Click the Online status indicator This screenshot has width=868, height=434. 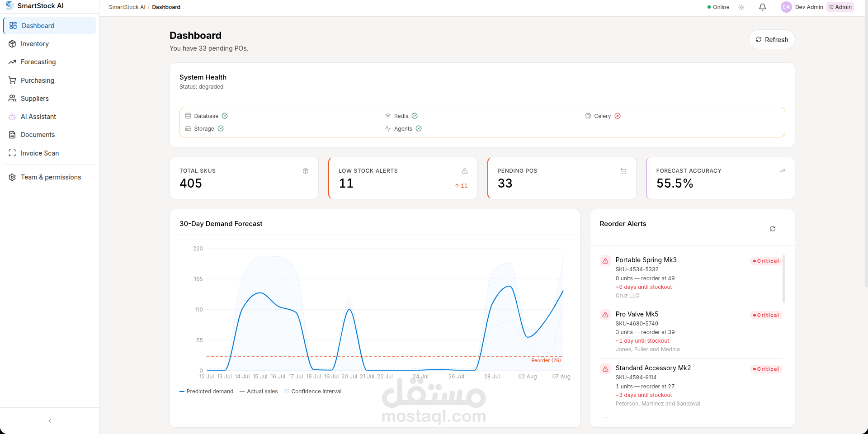718,7
